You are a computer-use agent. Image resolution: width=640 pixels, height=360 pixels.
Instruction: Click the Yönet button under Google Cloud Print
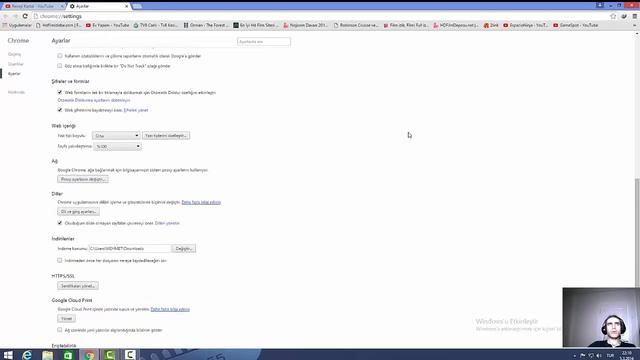click(67, 318)
